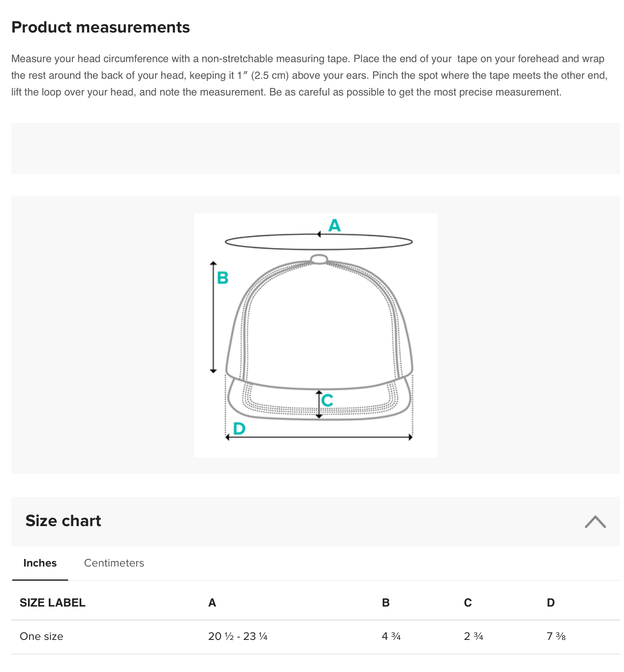
Task: Collapse the Size chart chevron arrow
Action: (x=595, y=522)
